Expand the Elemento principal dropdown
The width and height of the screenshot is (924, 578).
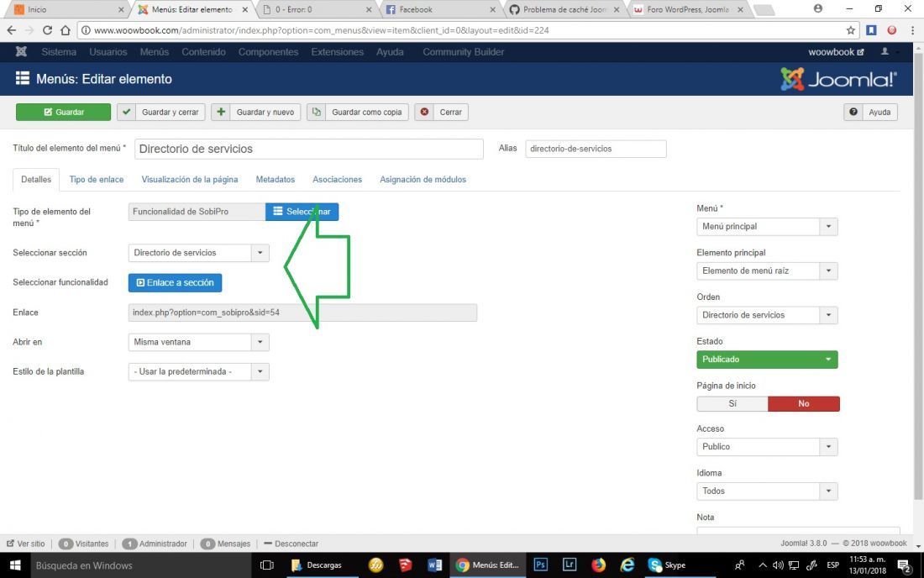pos(767,271)
